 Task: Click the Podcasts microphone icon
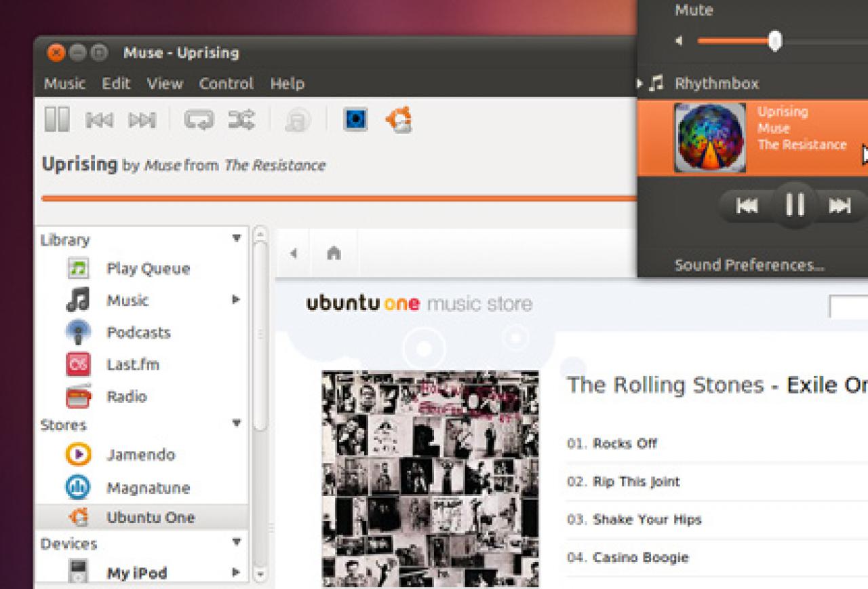pyautogui.click(x=78, y=332)
